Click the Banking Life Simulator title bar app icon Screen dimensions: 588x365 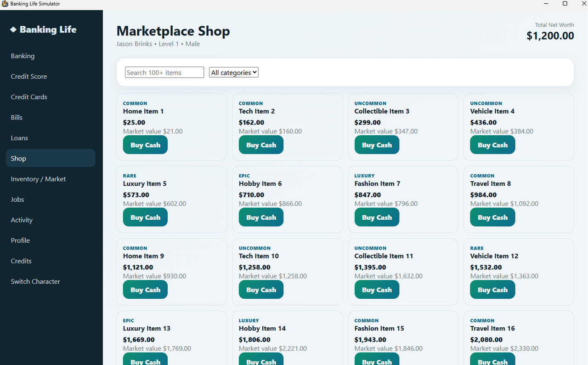click(x=5, y=4)
